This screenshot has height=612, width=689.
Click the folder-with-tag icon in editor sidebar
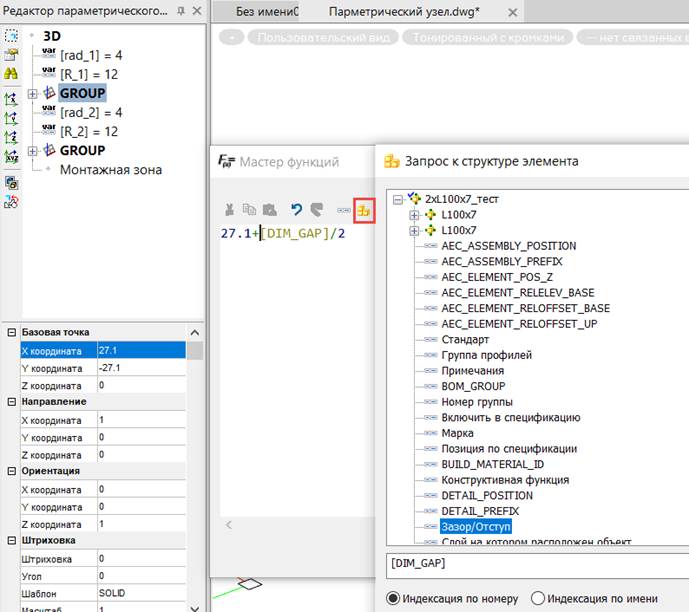(11, 54)
